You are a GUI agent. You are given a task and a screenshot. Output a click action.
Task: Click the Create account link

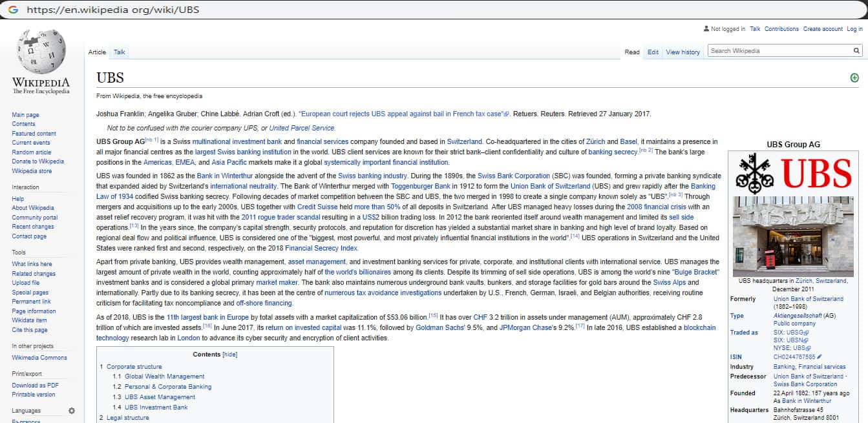coord(823,29)
